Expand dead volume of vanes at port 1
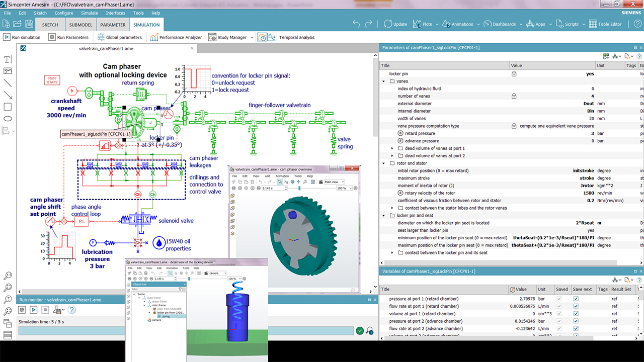This screenshot has height=362, width=644. click(x=393, y=148)
